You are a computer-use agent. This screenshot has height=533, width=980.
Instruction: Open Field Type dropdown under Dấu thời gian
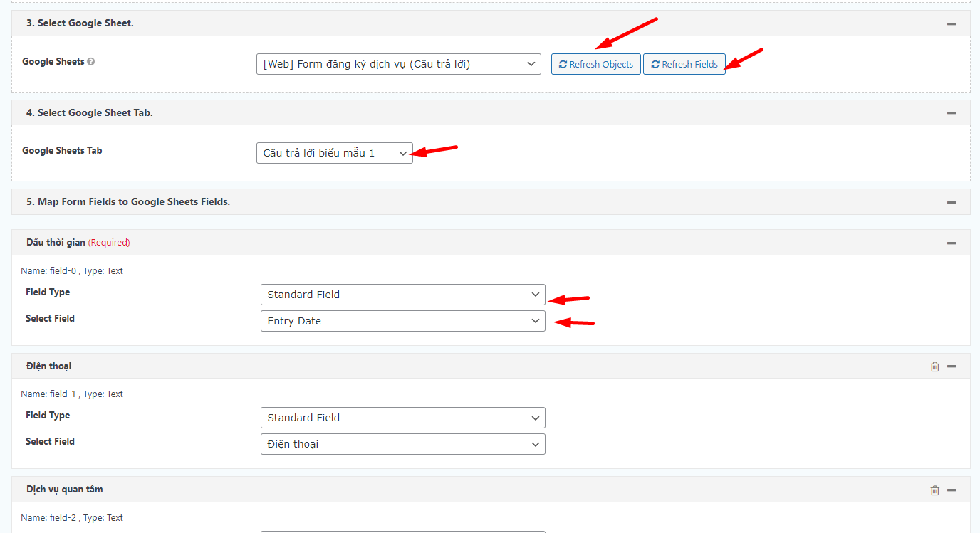pos(403,295)
